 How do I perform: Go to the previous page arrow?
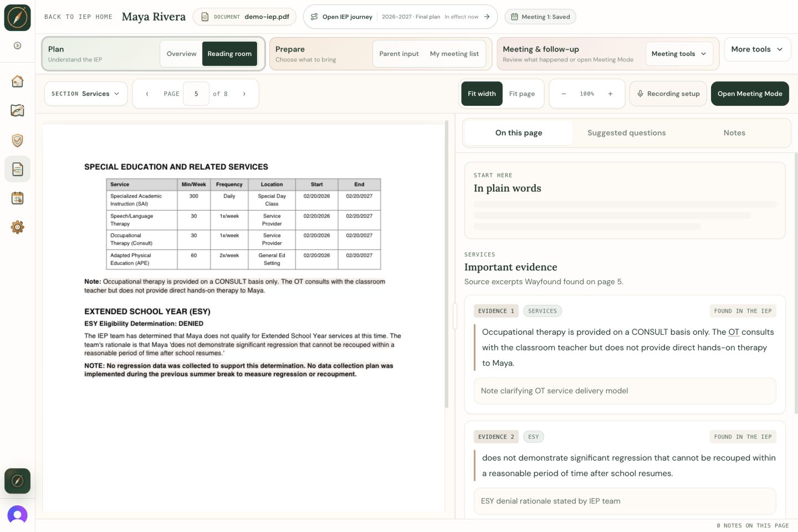coord(147,94)
